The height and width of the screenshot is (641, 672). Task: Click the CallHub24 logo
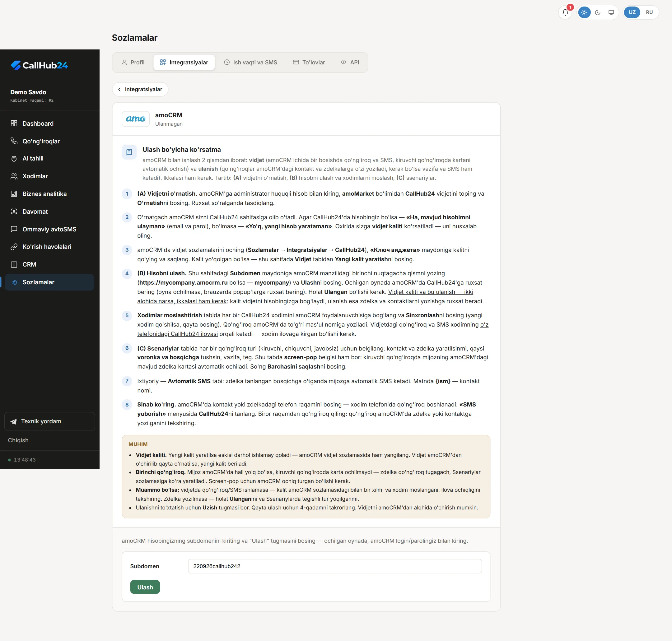[39, 65]
